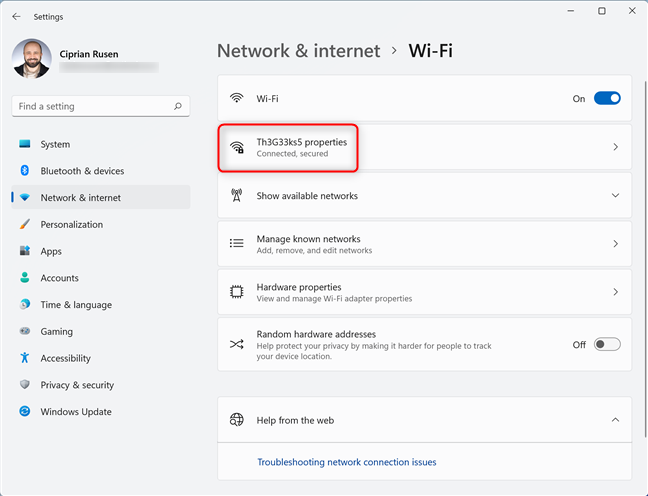Open Manage known networks
The width and height of the screenshot is (648, 496).
pyautogui.click(x=424, y=244)
